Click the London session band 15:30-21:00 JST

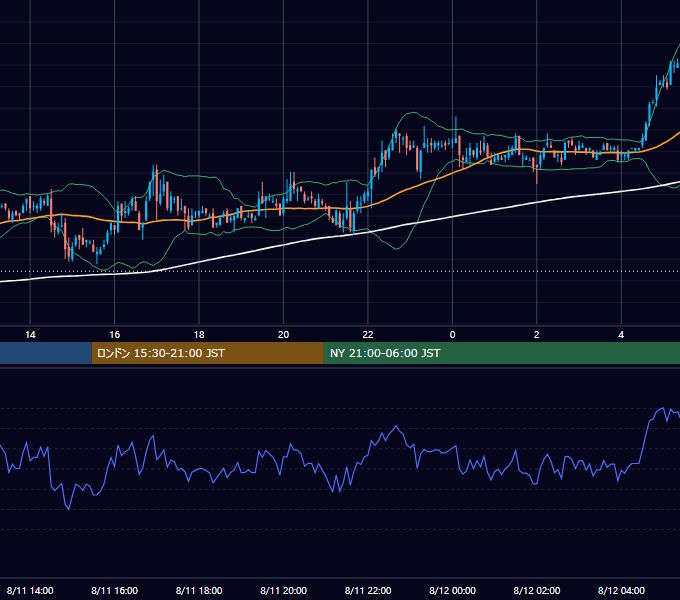click(x=208, y=353)
